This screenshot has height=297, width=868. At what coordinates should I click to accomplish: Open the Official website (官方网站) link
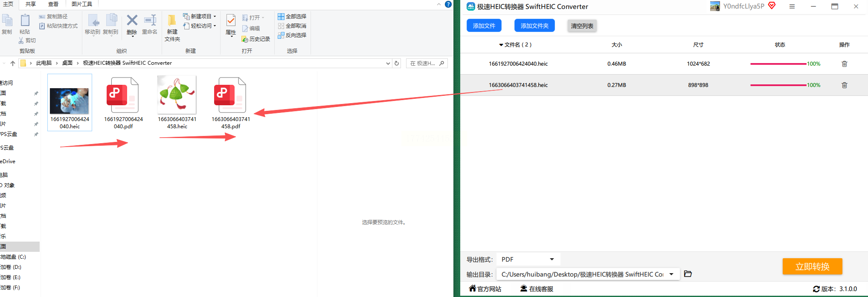pos(485,289)
